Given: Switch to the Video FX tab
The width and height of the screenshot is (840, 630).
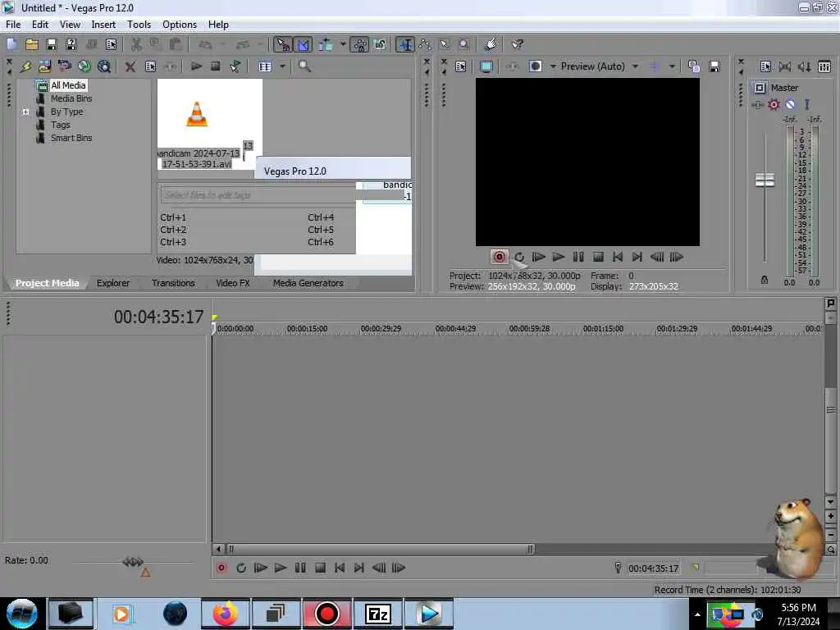Looking at the screenshot, I should 233,283.
